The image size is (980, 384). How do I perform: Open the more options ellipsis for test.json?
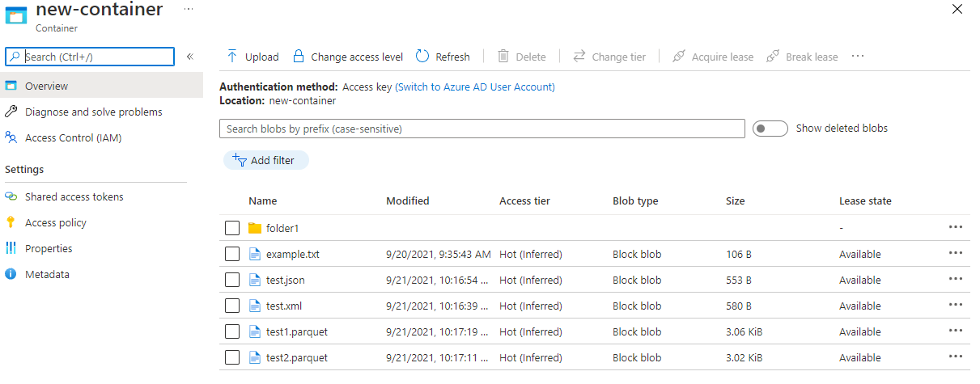pyautogui.click(x=956, y=279)
